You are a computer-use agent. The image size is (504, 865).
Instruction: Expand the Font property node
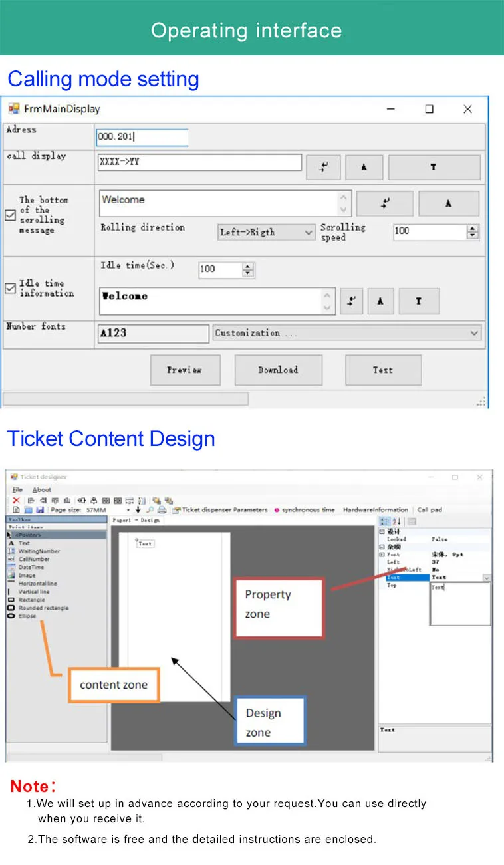(x=382, y=555)
